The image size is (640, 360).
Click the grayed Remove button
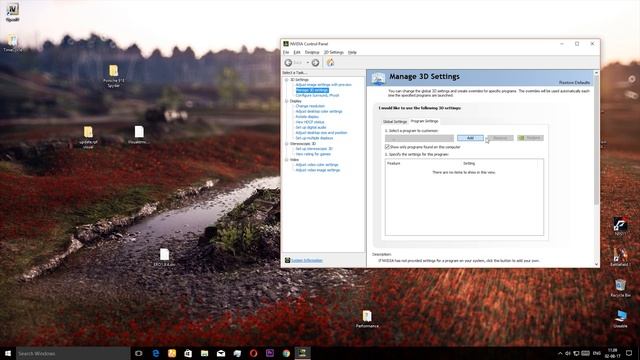[500, 138]
